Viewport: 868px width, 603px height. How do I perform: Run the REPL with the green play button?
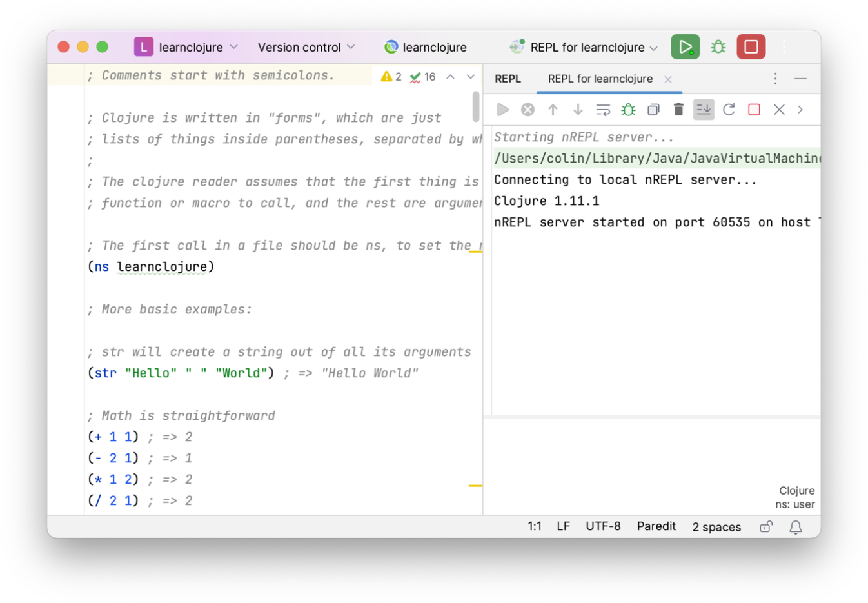coord(685,47)
